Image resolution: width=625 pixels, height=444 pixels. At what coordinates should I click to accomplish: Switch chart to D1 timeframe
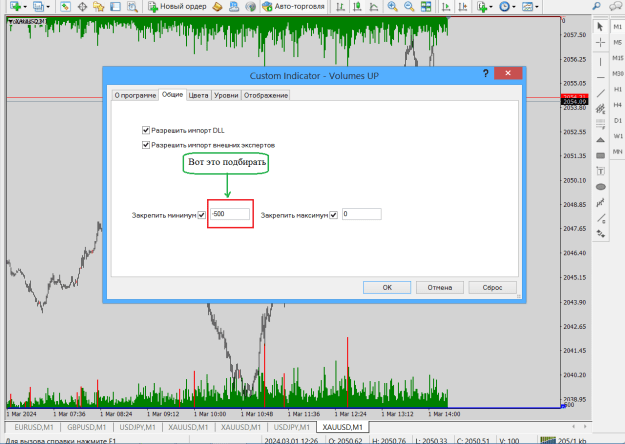tap(617, 120)
